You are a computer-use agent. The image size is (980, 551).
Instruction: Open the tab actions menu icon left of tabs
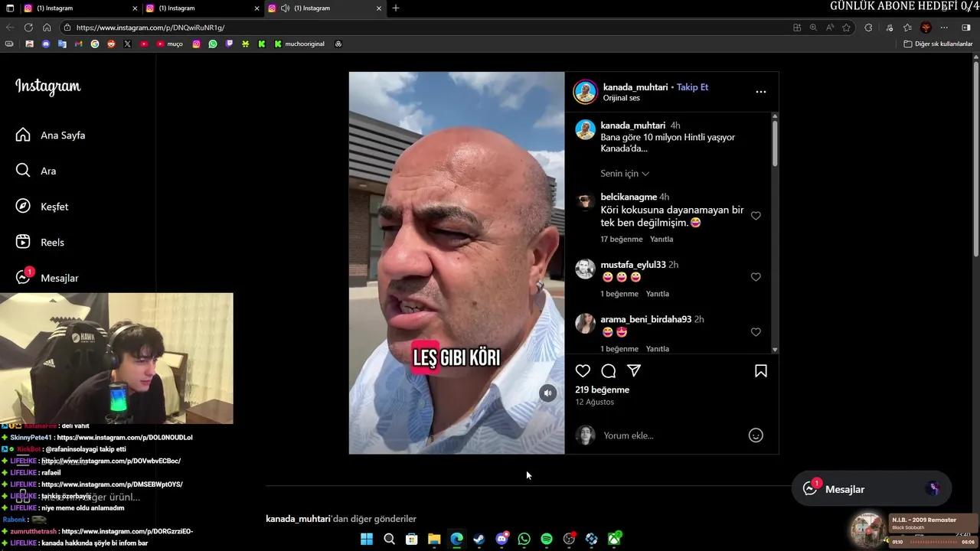10,8
